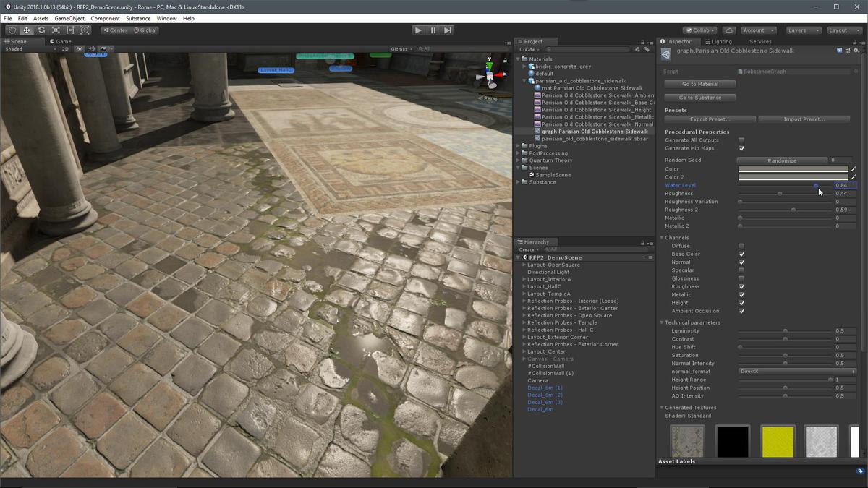Toggle scene effects image icon

pyautogui.click(x=103, y=49)
